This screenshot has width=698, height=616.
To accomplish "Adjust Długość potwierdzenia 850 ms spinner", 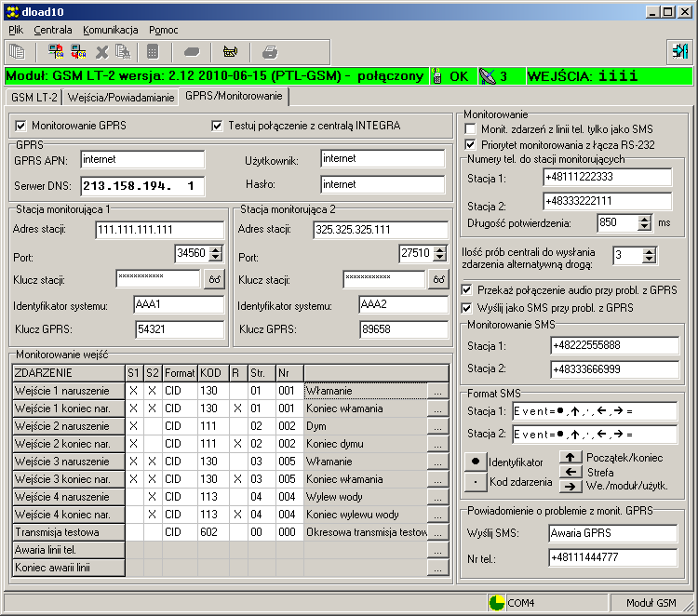I will pyautogui.click(x=645, y=222).
